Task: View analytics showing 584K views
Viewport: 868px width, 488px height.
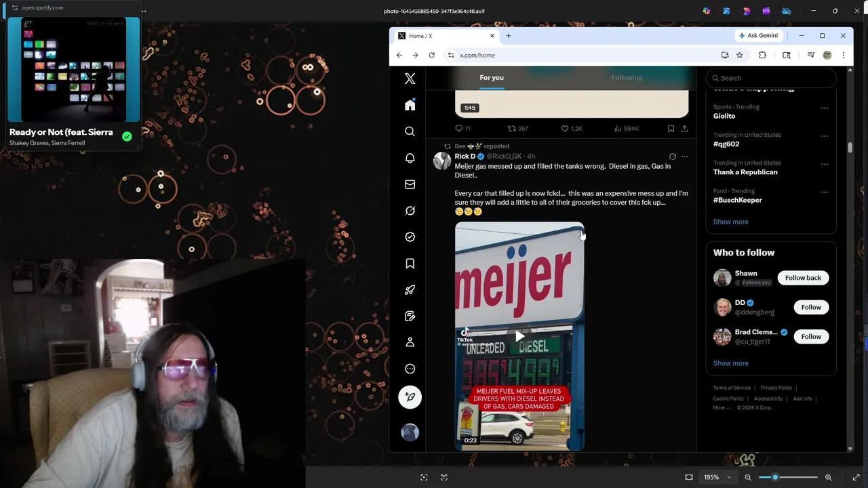Action: click(x=627, y=128)
